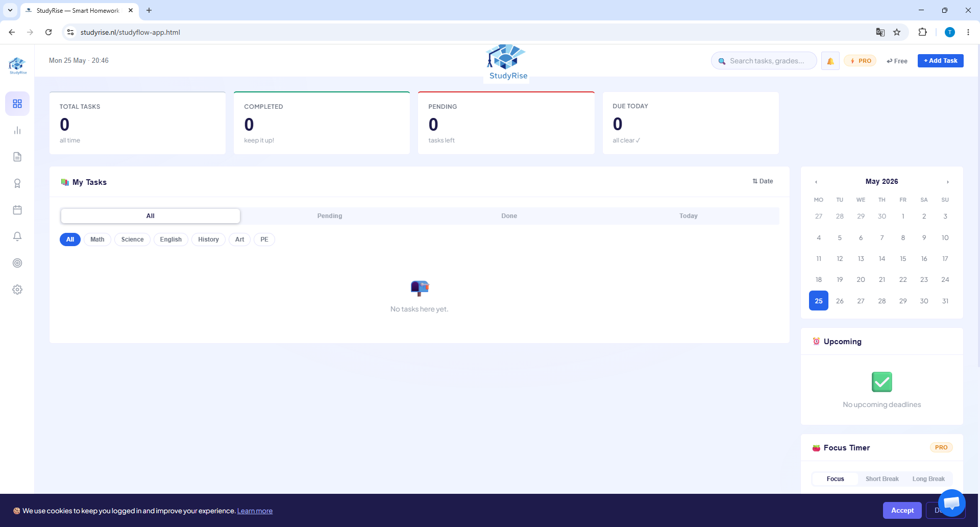Select the Long Break timer mode
The image size is (980, 527).
[x=928, y=479]
